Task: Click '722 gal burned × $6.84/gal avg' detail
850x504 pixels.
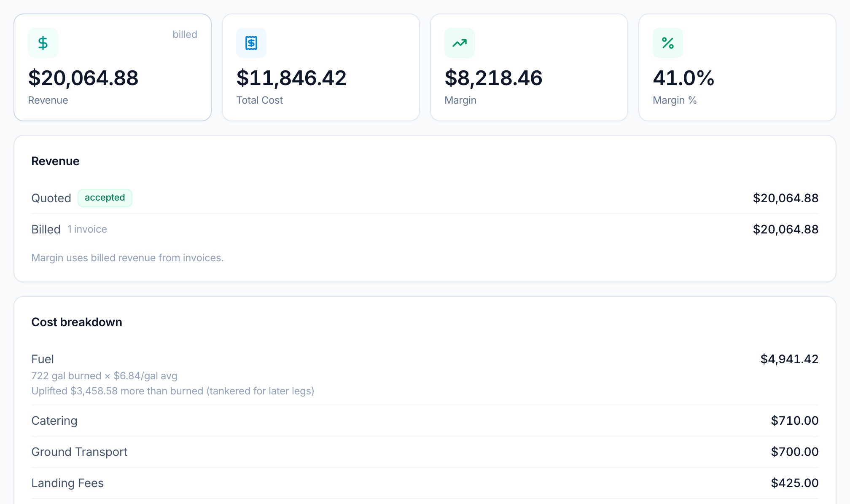Action: pyautogui.click(x=104, y=376)
